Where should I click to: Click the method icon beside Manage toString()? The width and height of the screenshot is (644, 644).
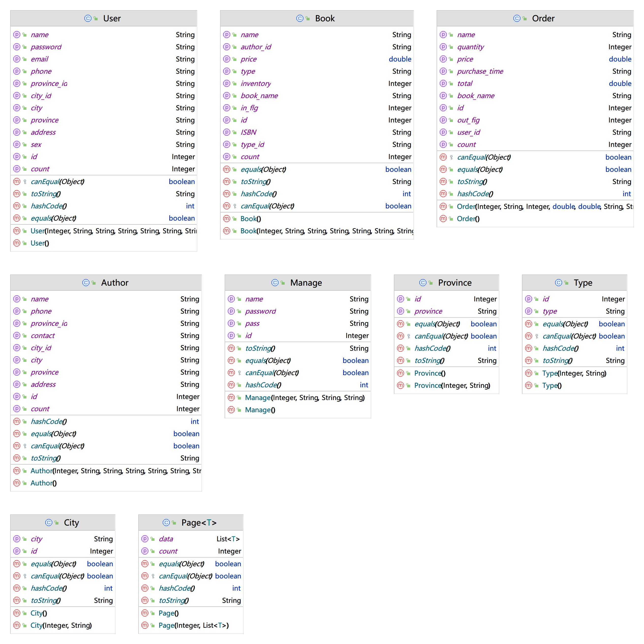pyautogui.click(x=231, y=348)
